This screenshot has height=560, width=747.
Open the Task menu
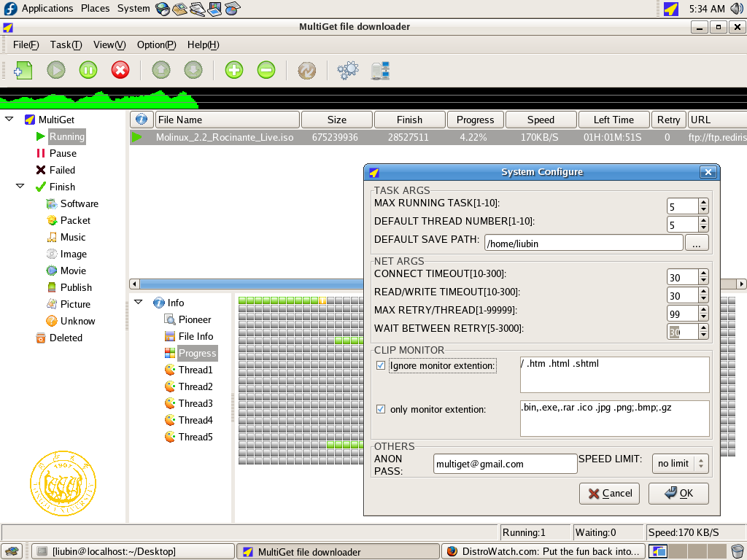tap(66, 44)
